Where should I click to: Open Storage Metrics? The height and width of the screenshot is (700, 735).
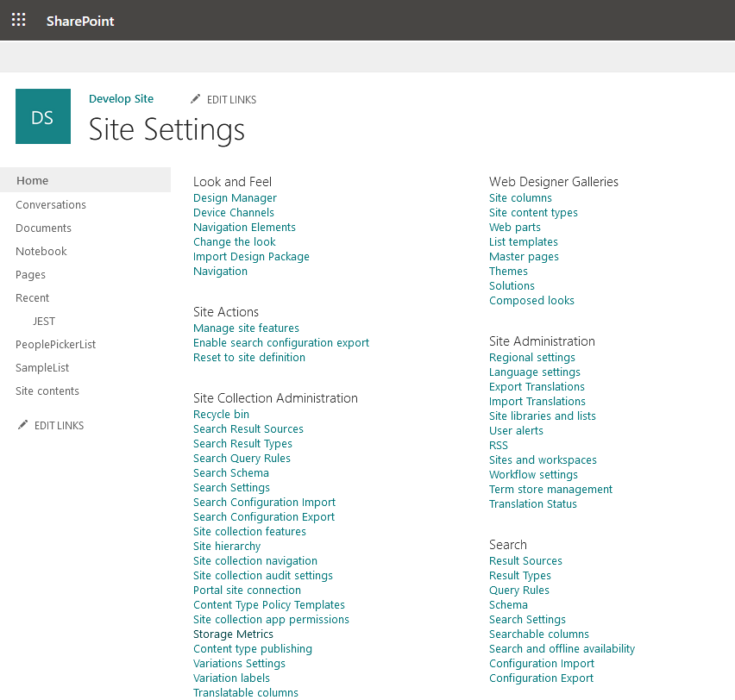click(x=233, y=634)
